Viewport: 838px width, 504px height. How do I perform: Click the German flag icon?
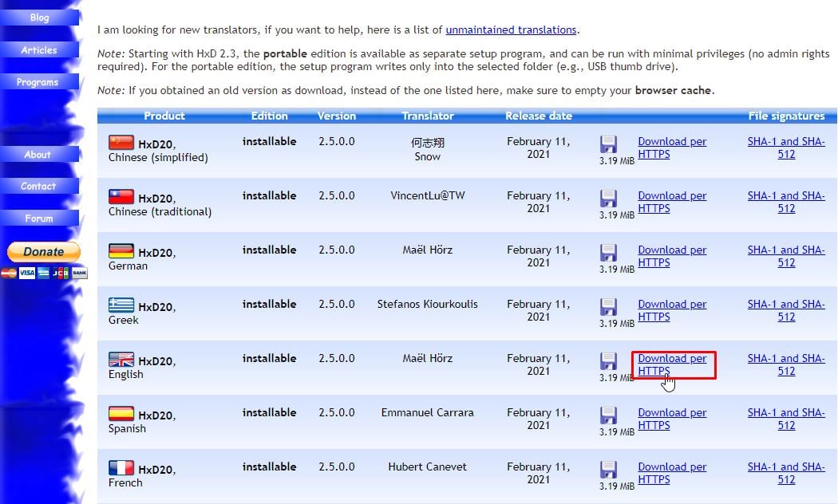[x=121, y=251]
